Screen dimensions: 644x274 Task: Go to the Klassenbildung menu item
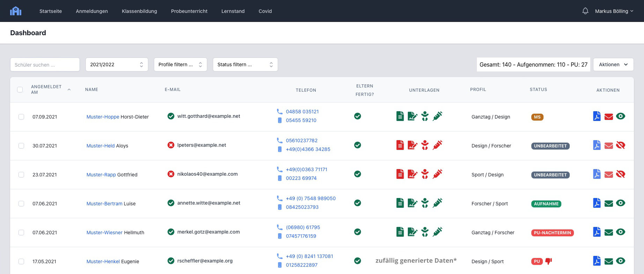click(140, 11)
